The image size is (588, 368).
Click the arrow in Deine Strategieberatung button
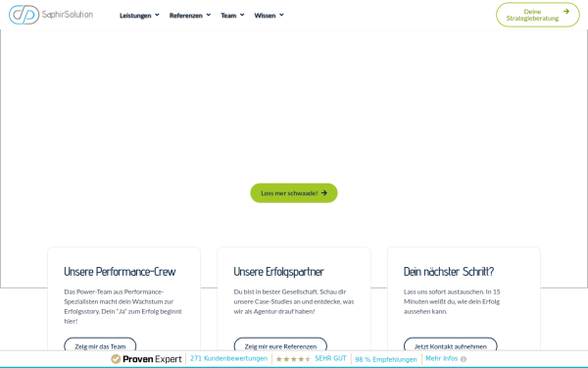(566, 11)
